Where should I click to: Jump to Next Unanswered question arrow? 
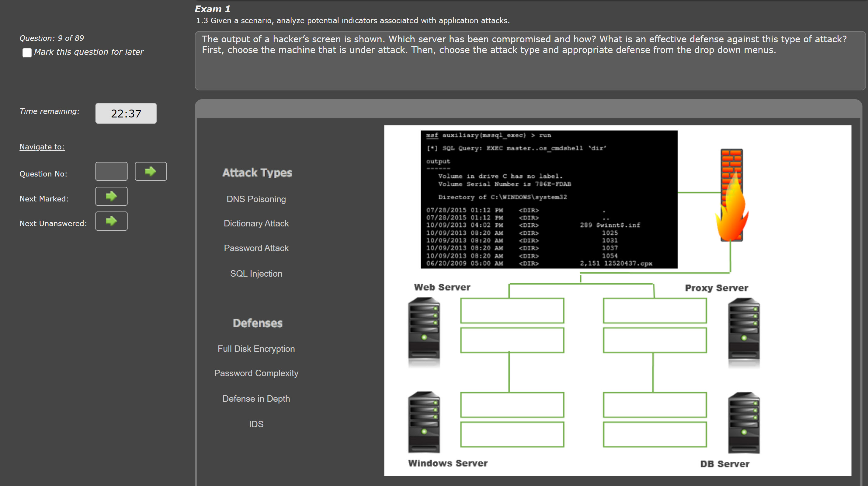pos(111,221)
